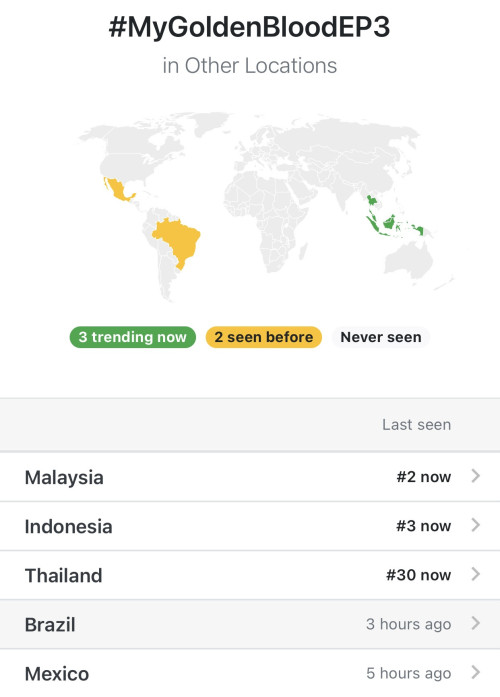View Mexico '5 hours ago' timestamp
Image resolution: width=500 pixels, height=697 pixels.
(x=408, y=673)
